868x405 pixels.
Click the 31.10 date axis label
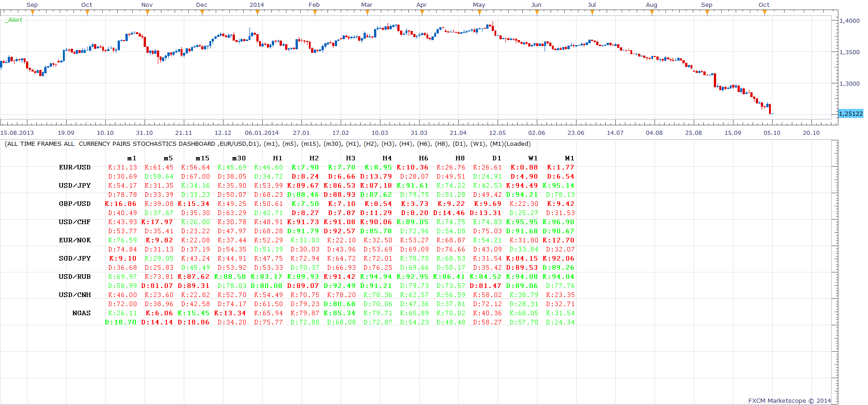[145, 133]
